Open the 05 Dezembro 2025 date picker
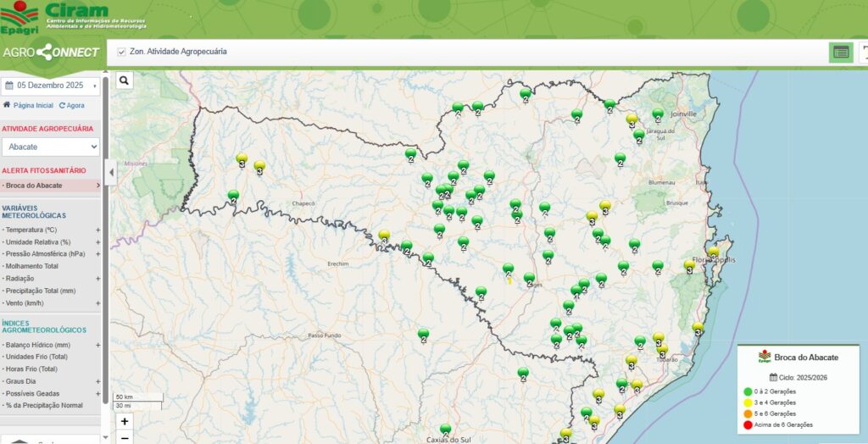868x444 pixels. click(50, 86)
